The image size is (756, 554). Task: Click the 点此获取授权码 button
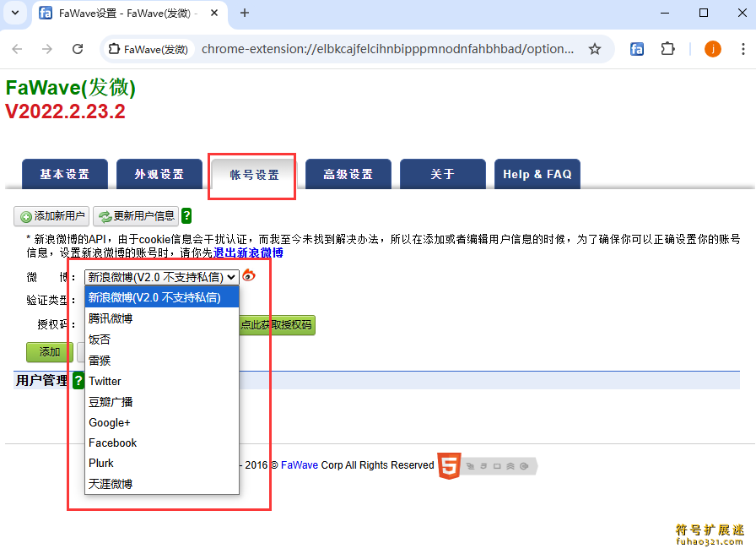277,325
